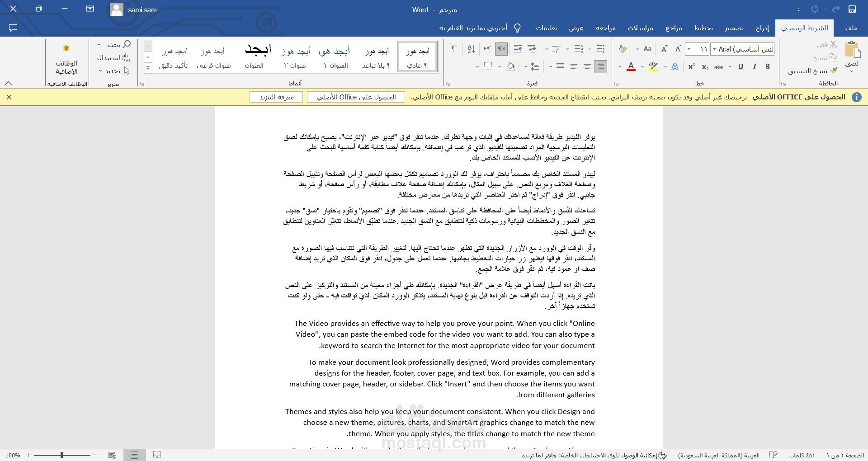Screen dimensions: 868x461
Task: Apply yellow text highlight color
Action: coord(653,67)
